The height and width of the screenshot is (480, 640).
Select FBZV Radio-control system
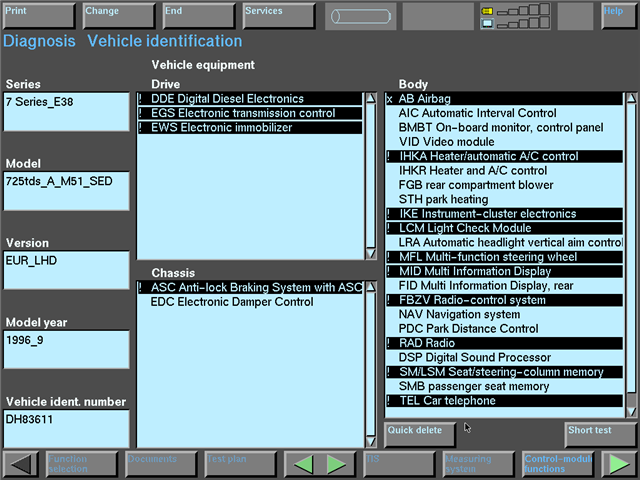coord(504,300)
